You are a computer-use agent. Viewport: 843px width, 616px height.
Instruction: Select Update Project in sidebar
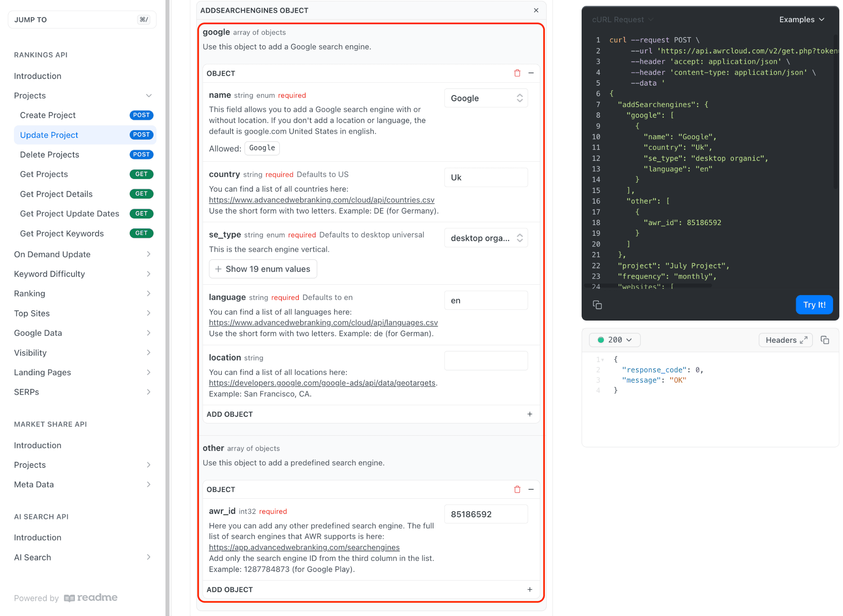[x=85, y=135]
